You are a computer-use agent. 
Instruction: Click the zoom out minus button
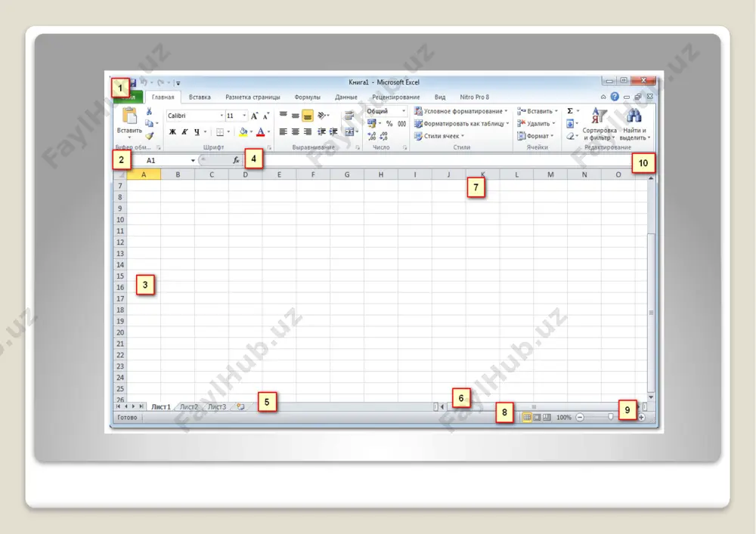(x=580, y=418)
